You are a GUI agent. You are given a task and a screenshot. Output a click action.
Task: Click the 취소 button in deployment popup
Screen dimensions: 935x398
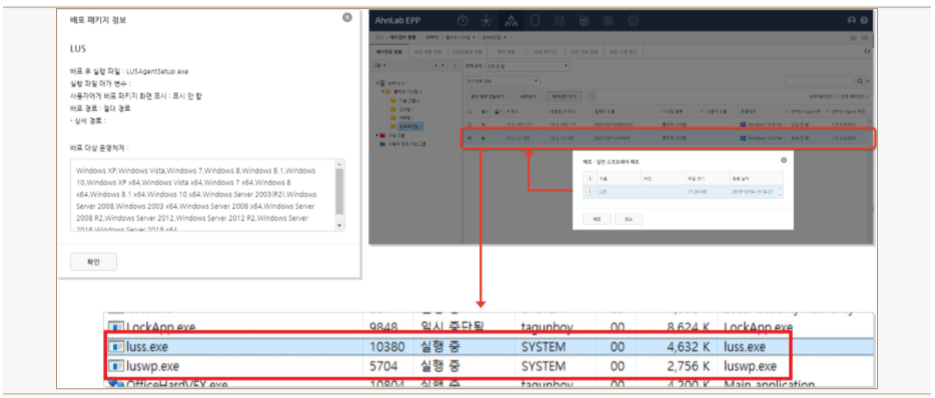tap(629, 219)
